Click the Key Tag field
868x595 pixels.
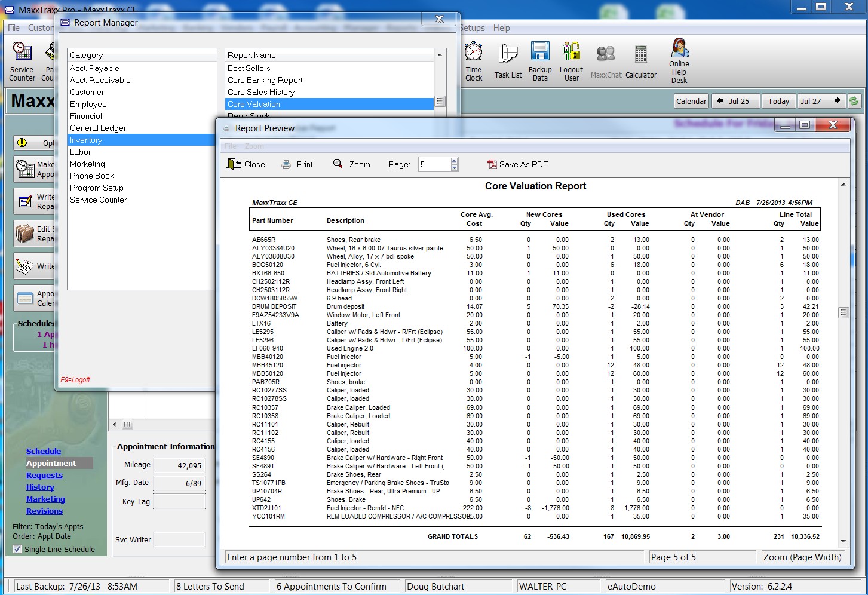click(179, 501)
